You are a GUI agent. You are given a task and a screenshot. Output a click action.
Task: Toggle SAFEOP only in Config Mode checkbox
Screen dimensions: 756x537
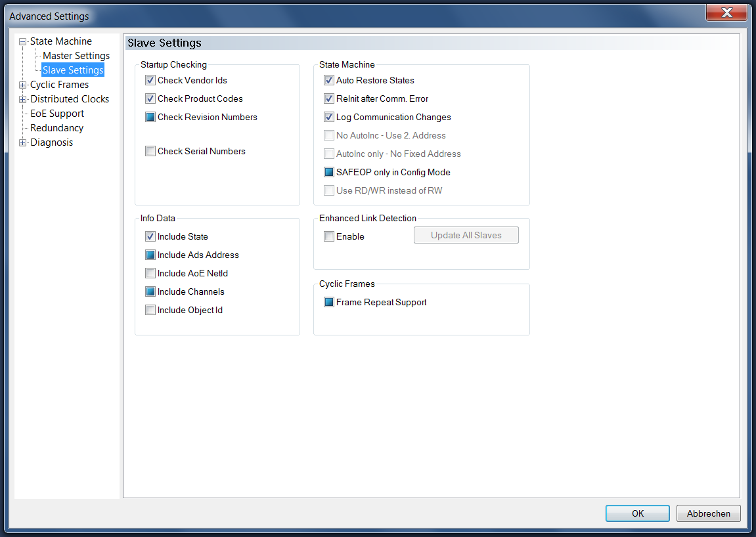tap(329, 172)
